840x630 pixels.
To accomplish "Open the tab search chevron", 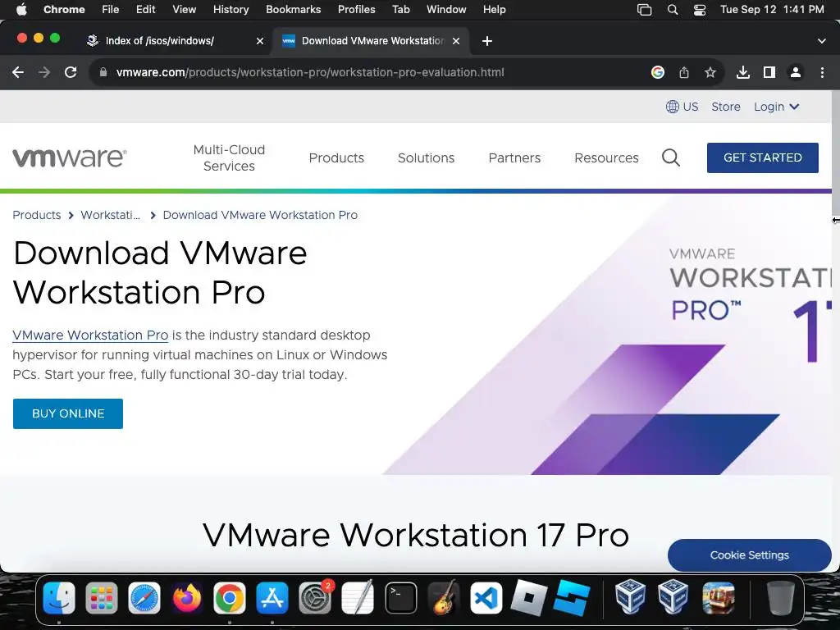I will [x=822, y=41].
